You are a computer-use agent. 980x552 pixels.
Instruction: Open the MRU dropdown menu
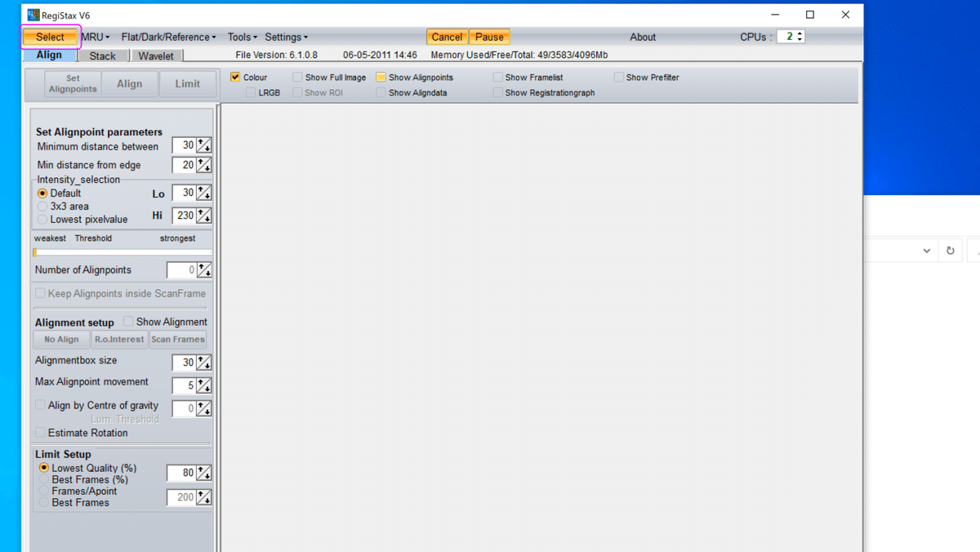[95, 37]
